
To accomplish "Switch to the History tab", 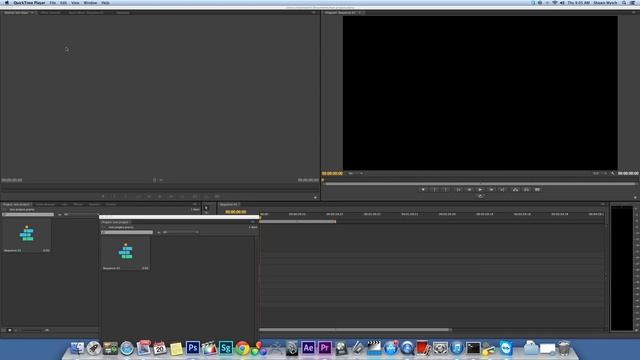I will [111, 204].
